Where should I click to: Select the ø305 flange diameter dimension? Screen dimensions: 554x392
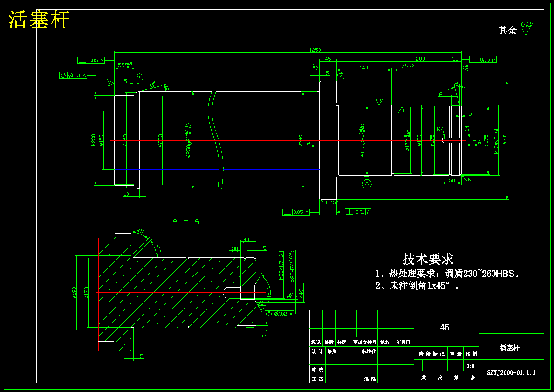tap(505, 139)
